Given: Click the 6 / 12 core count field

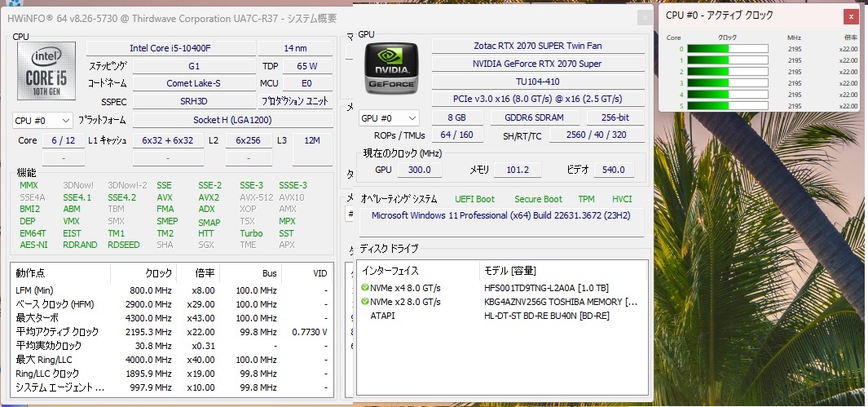Looking at the screenshot, I should coord(64,140).
